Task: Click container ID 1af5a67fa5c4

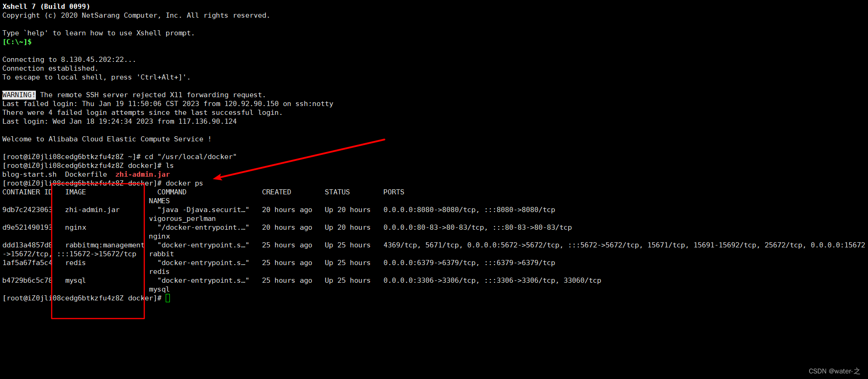Action: tap(27, 263)
